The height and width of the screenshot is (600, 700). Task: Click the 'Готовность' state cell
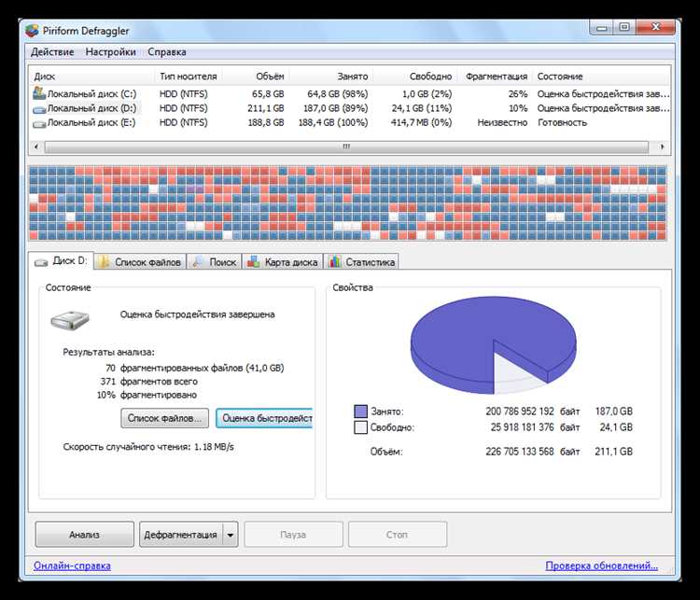pos(562,123)
